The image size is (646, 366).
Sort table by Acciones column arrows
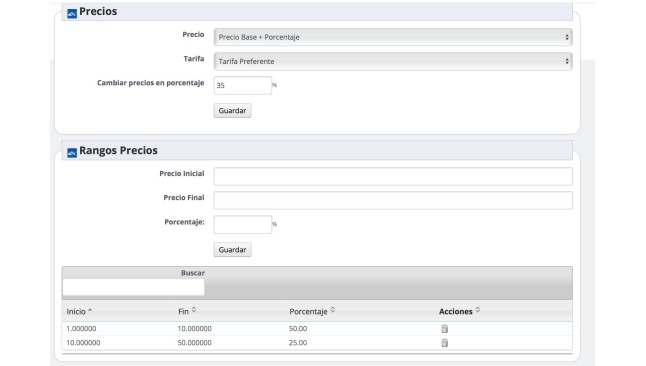[478, 310]
